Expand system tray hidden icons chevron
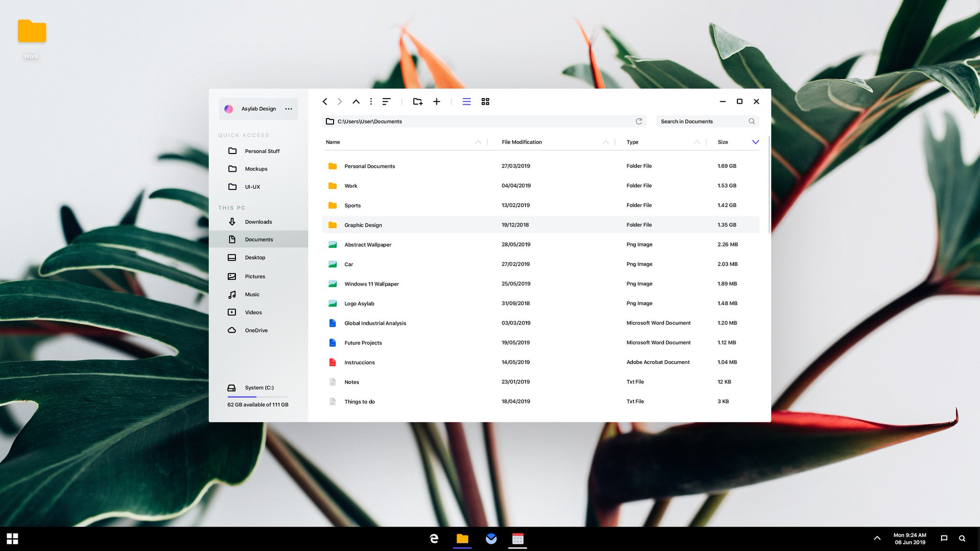 coord(877,538)
